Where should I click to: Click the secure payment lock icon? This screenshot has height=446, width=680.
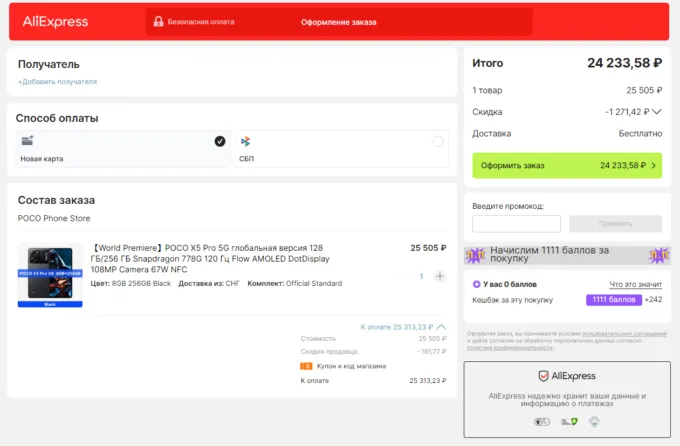(157, 21)
